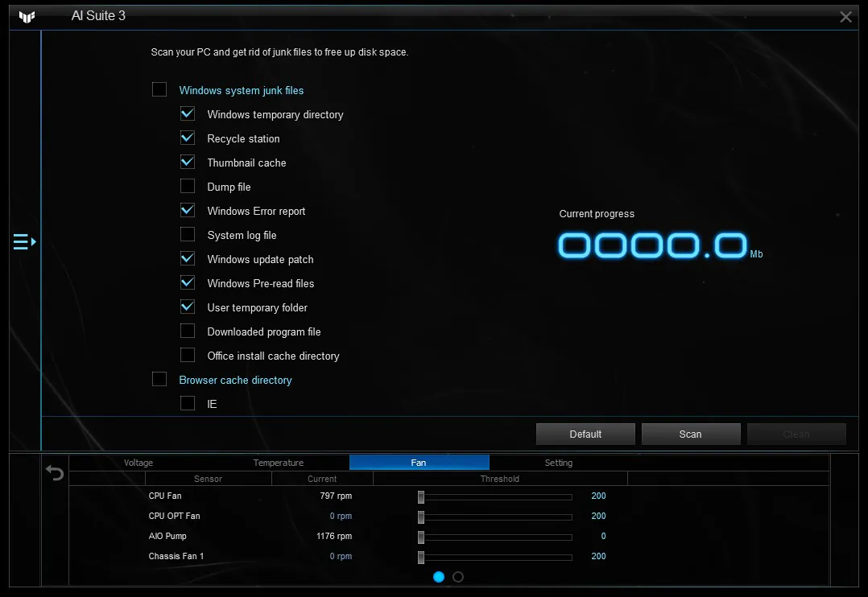Click the Chassis Fan 1 0 rpm reading
868x597 pixels.
(341, 556)
